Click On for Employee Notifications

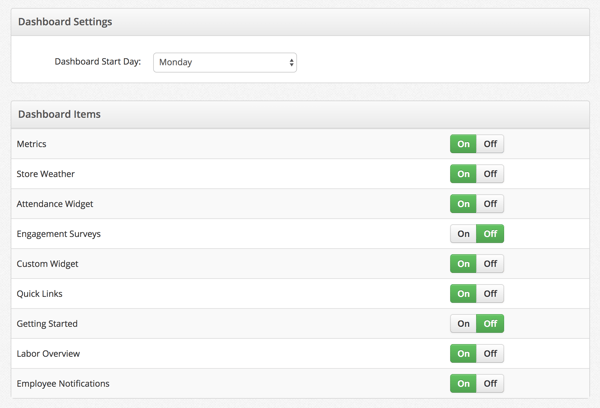pyautogui.click(x=463, y=384)
